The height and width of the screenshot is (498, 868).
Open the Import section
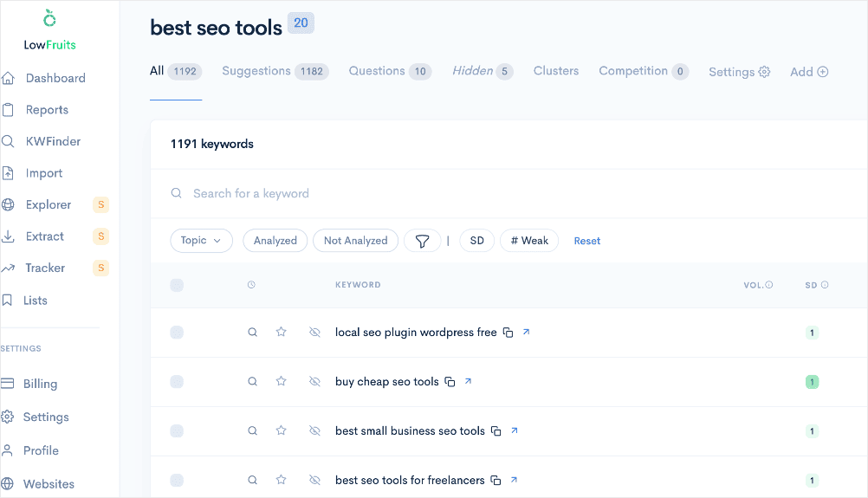[x=32, y=173]
